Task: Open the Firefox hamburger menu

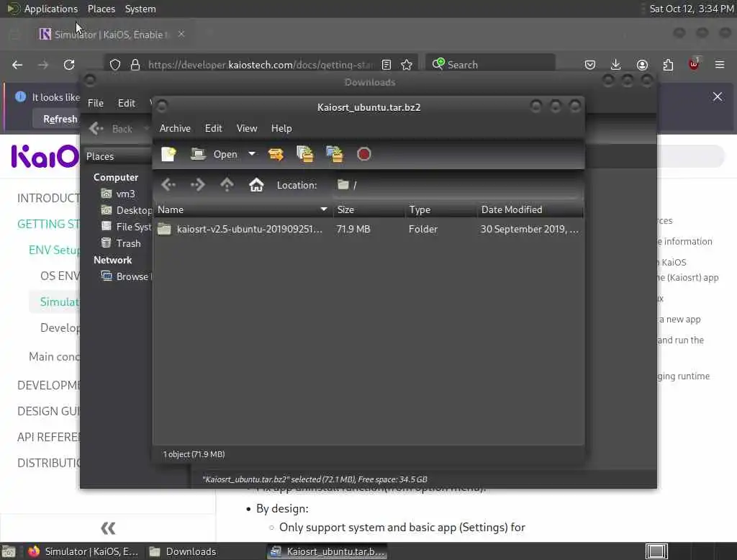Action: [x=720, y=65]
